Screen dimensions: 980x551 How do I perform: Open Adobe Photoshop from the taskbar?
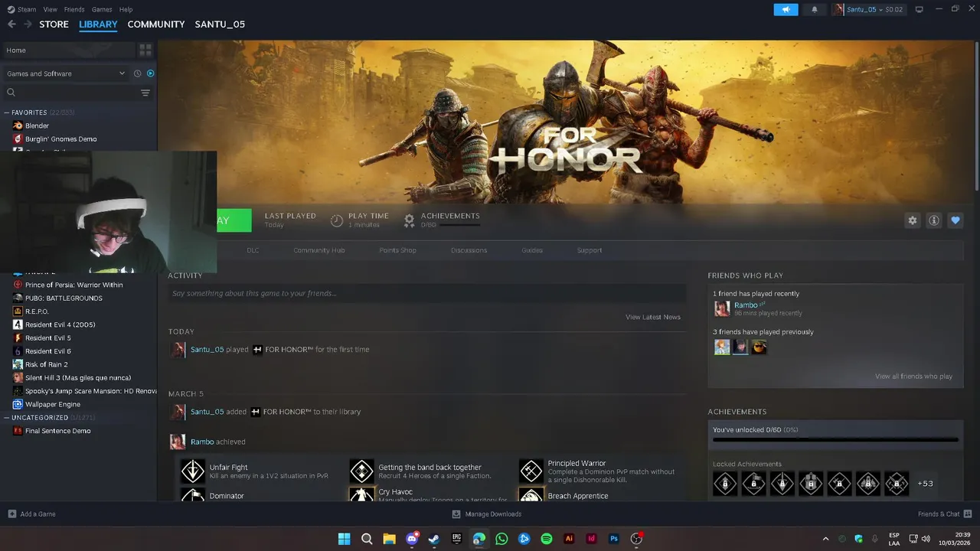pos(614,539)
